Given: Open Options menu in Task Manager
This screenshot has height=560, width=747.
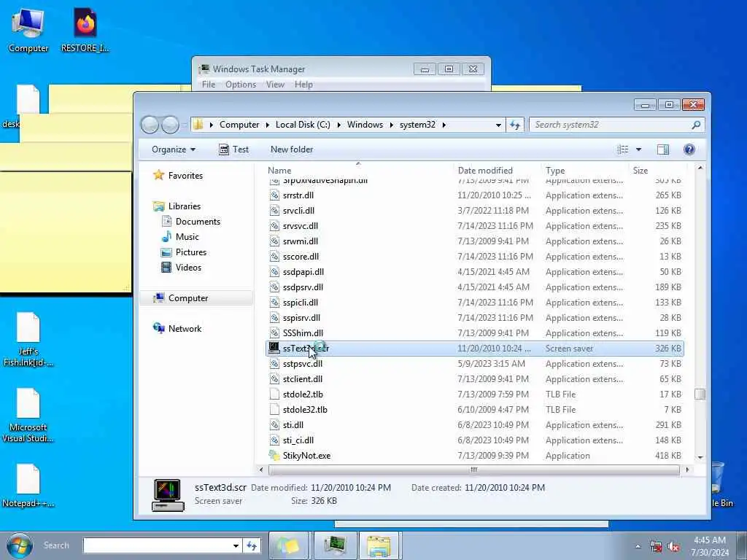Looking at the screenshot, I should pyautogui.click(x=241, y=85).
